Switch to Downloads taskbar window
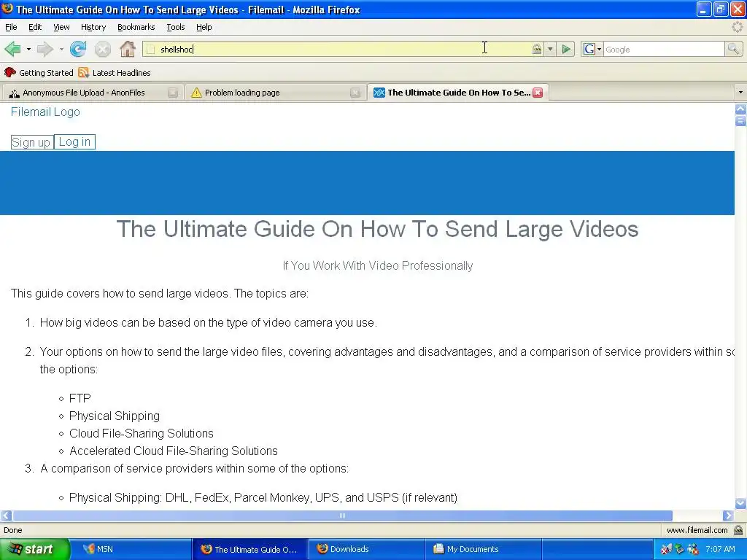This screenshot has height=560, width=747. tap(366, 549)
